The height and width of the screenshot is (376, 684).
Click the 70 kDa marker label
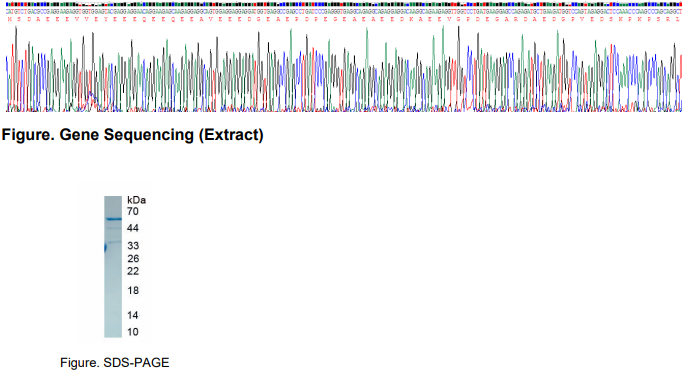click(133, 212)
